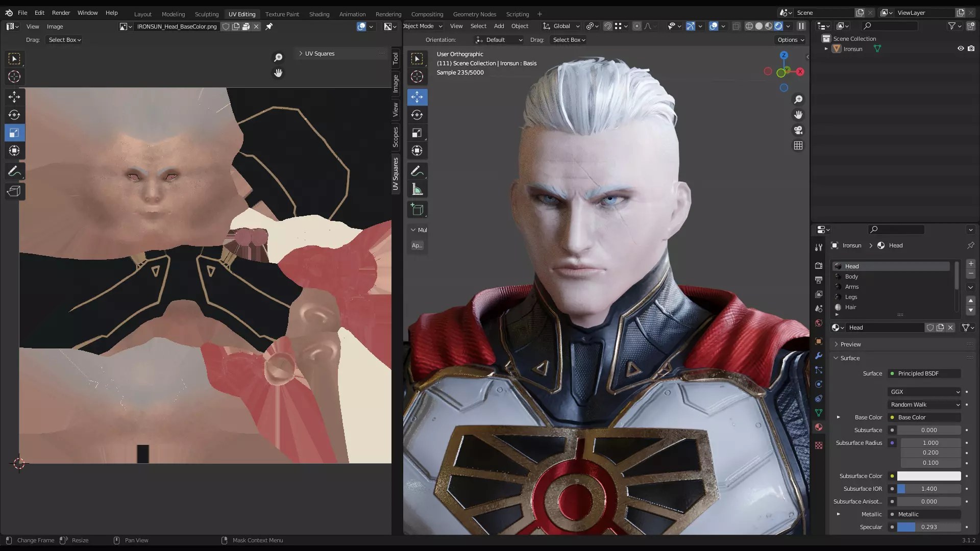Click the viewport X axis gizmo

click(800, 72)
